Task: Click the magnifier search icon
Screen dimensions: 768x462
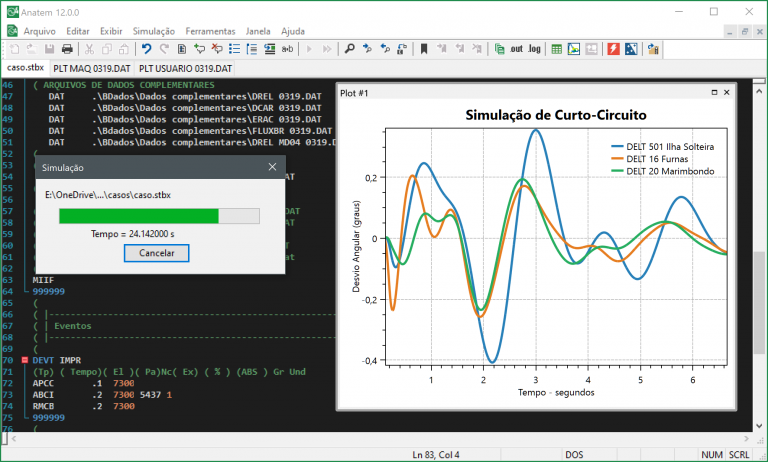Action: click(x=349, y=48)
